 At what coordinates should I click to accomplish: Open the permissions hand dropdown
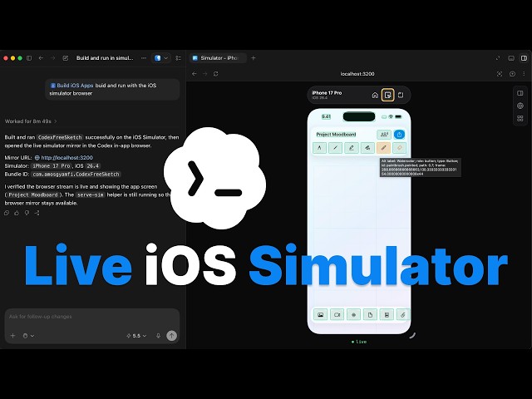pyautogui.click(x=28, y=336)
